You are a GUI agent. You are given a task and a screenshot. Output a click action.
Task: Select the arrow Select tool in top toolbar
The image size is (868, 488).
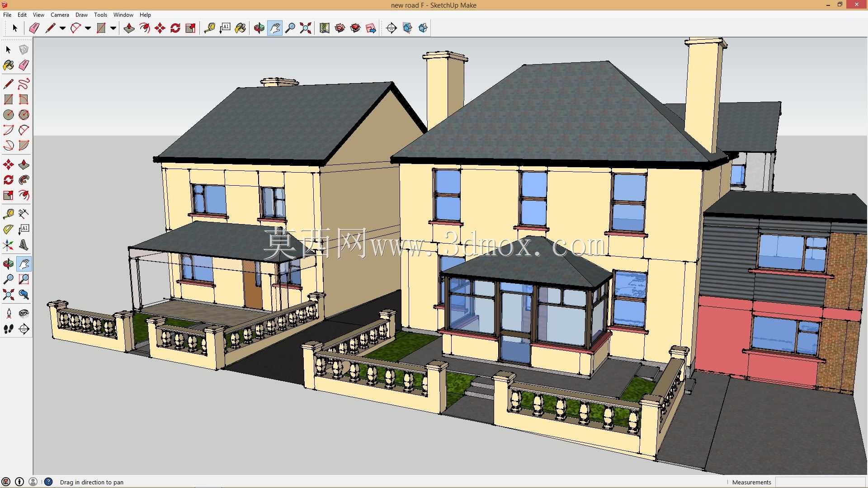[14, 28]
